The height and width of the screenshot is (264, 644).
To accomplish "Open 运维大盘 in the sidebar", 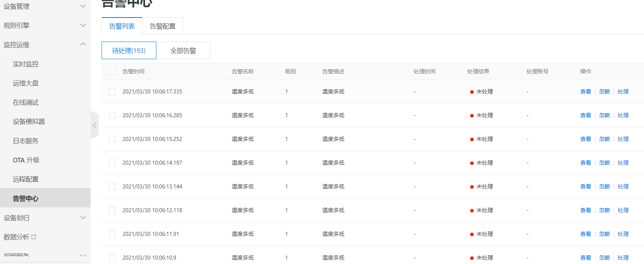I will click(26, 83).
